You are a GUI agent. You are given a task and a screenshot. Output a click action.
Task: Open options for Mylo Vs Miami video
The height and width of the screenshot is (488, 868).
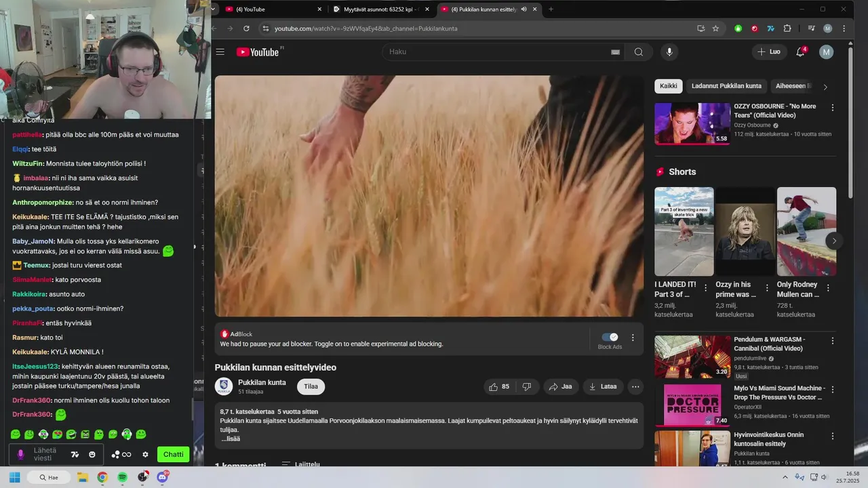point(833,389)
